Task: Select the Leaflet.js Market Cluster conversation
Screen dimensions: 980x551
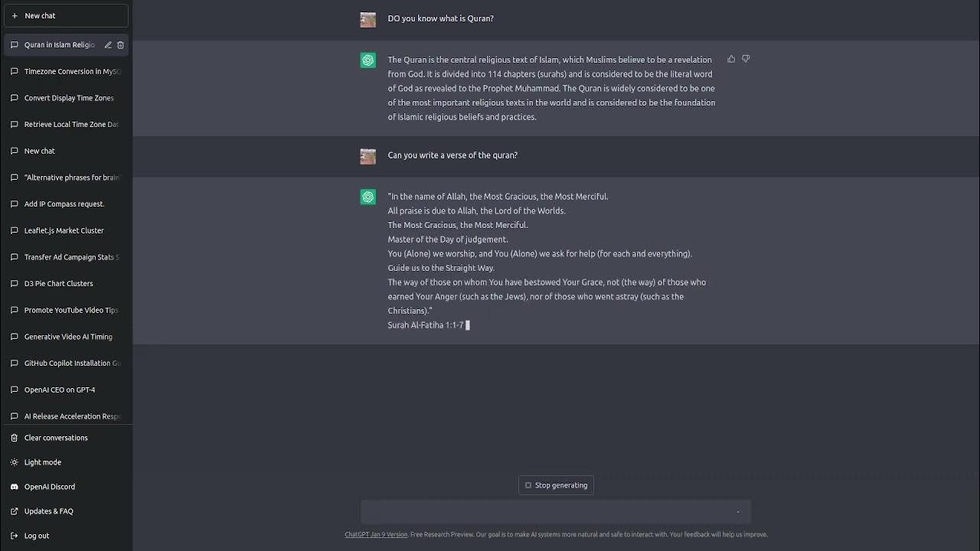Action: [64, 230]
